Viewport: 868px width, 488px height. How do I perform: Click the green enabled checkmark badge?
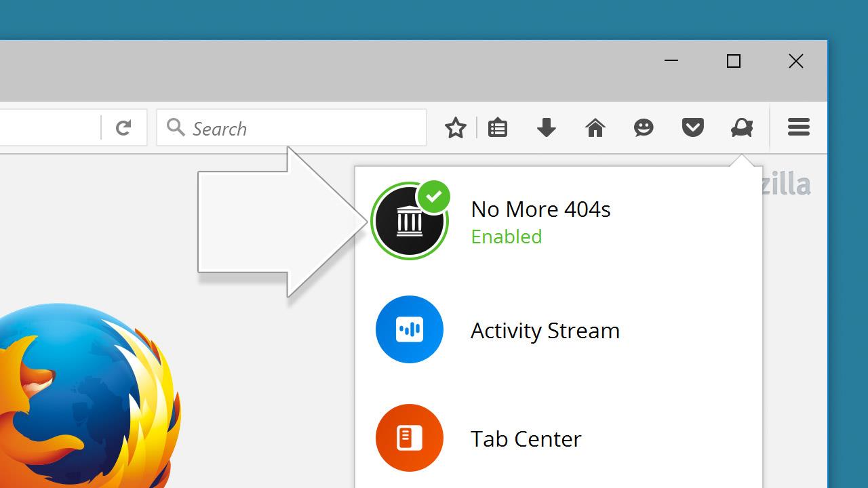434,197
